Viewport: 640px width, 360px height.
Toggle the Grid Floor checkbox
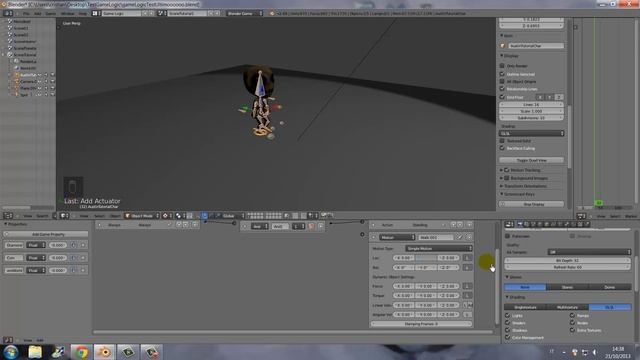click(502, 97)
